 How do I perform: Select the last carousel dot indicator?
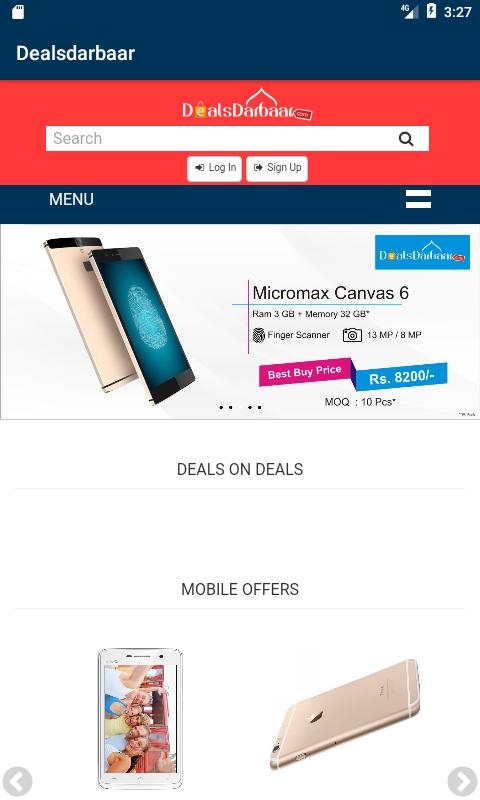[260, 407]
